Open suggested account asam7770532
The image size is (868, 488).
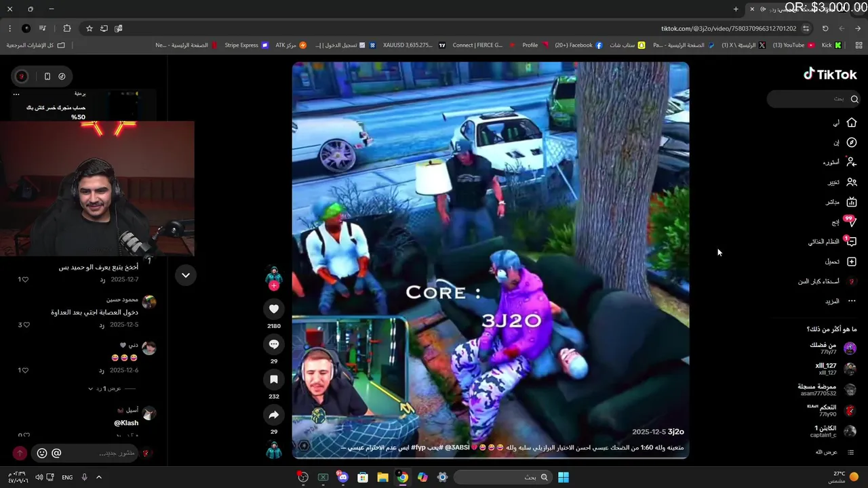(x=827, y=390)
